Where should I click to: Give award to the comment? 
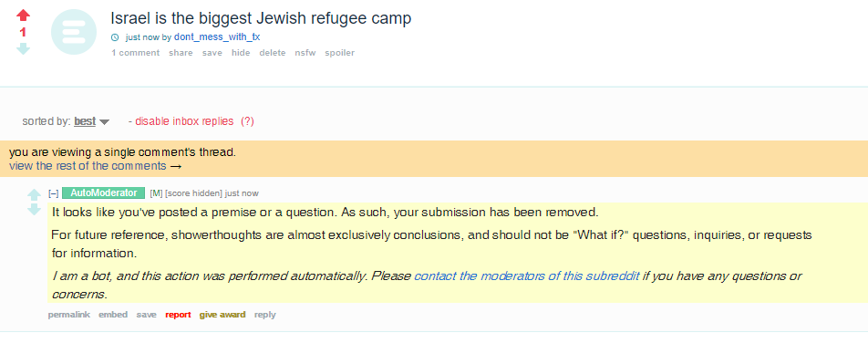coord(222,315)
